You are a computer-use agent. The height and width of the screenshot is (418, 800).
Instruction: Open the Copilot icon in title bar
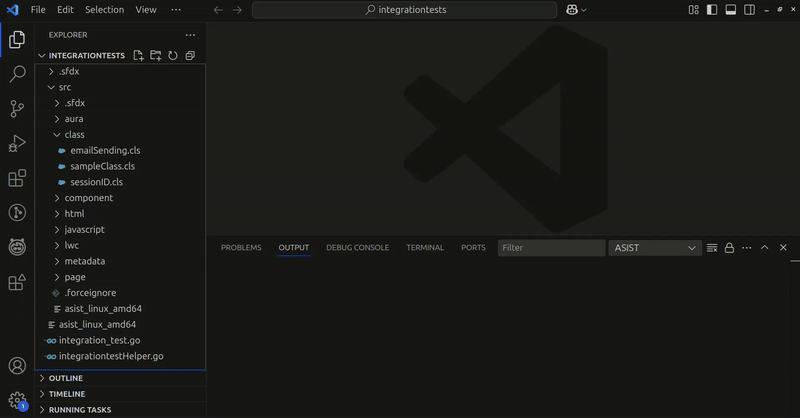[x=572, y=10]
